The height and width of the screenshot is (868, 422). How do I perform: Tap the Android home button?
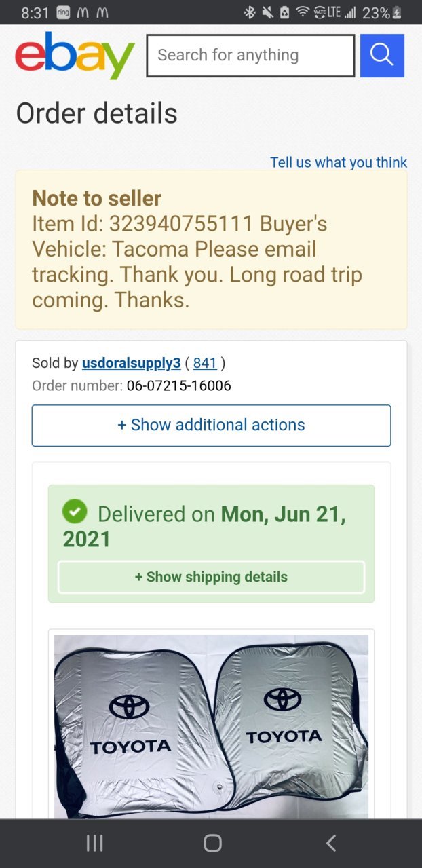(212, 843)
